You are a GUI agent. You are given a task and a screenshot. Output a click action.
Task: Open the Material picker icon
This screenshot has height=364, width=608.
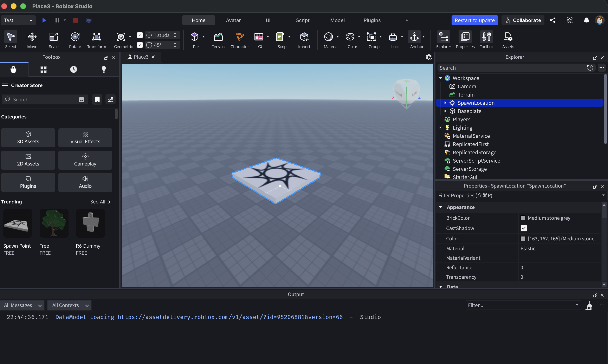pyautogui.click(x=328, y=37)
